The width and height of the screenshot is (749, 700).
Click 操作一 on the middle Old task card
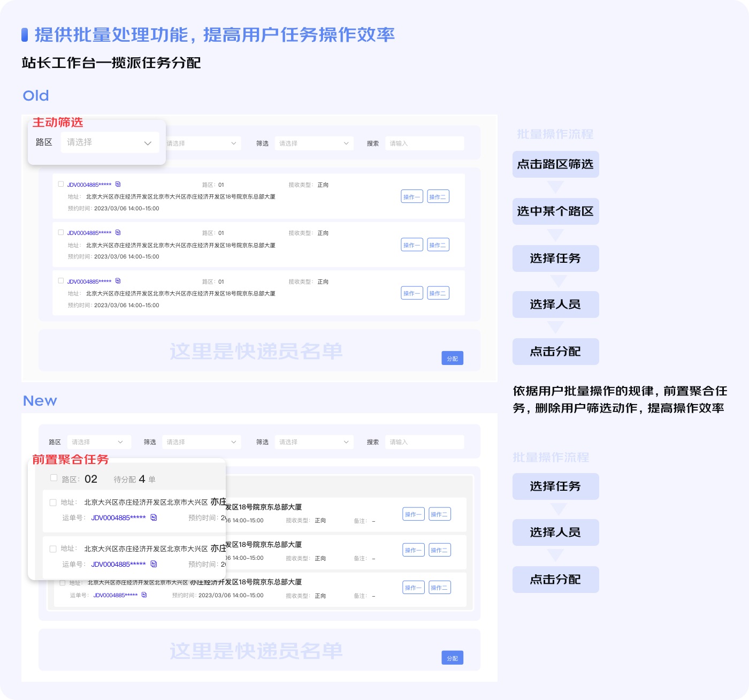pyautogui.click(x=412, y=245)
